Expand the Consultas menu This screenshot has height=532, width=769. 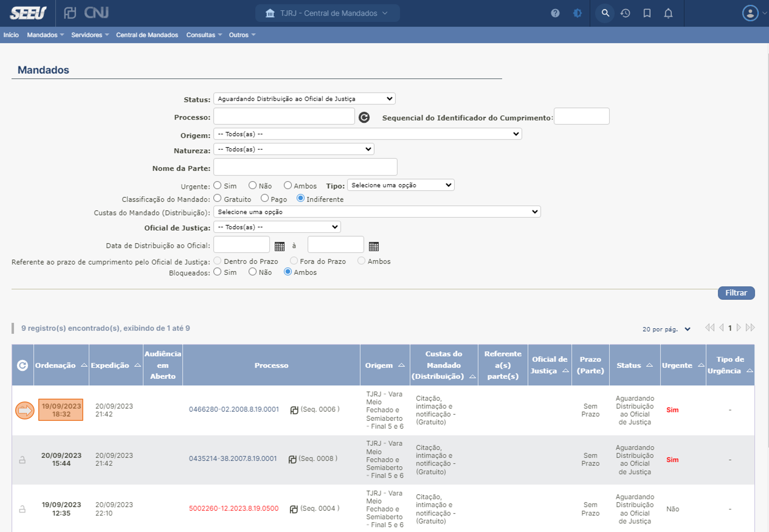click(204, 35)
